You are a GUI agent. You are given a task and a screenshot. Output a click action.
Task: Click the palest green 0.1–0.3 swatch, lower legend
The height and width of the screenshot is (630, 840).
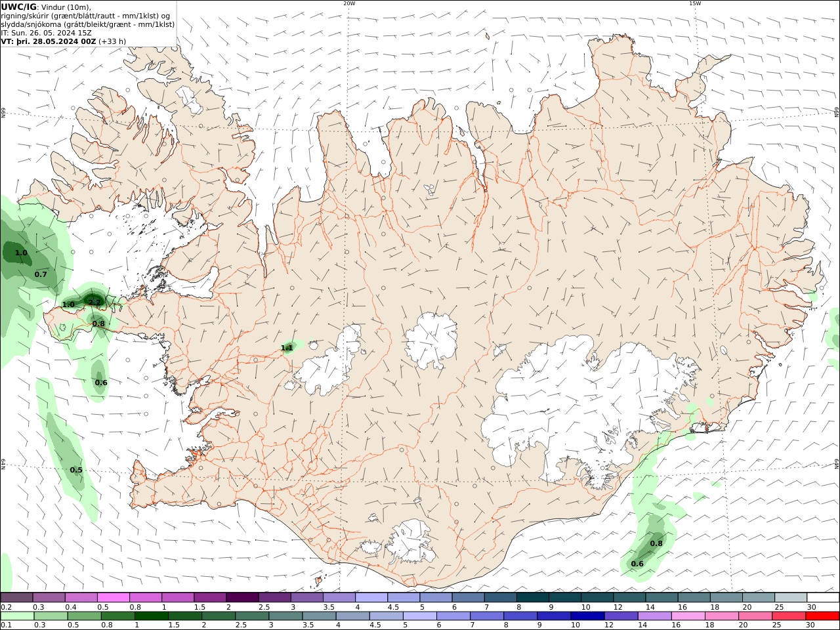point(17,616)
